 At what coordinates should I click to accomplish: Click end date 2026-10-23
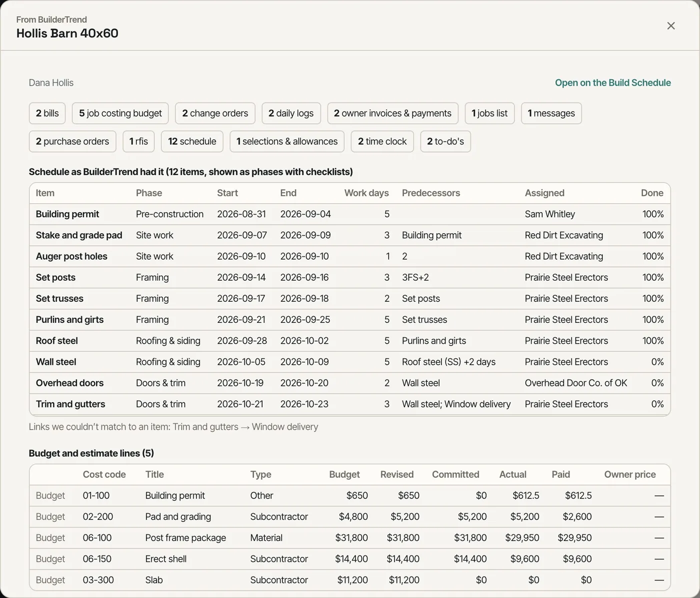pos(304,404)
